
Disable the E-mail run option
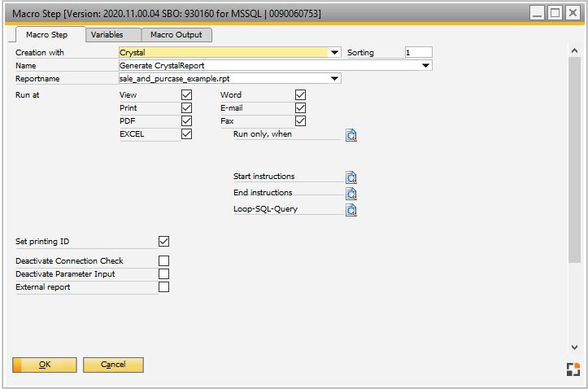300,108
